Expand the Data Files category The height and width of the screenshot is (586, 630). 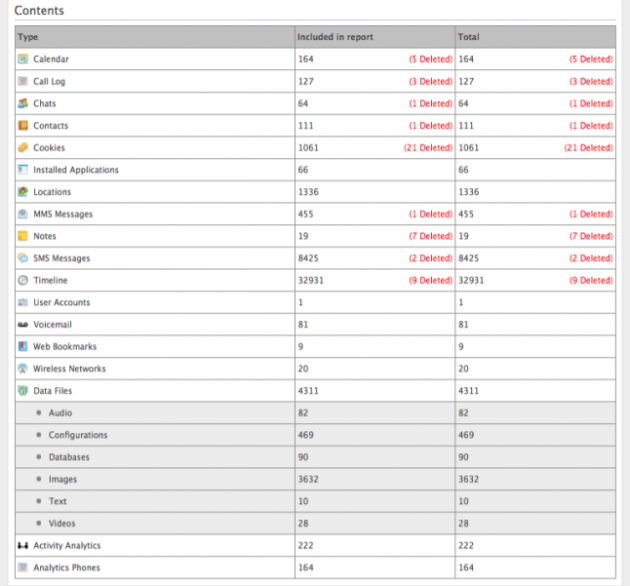52,391
